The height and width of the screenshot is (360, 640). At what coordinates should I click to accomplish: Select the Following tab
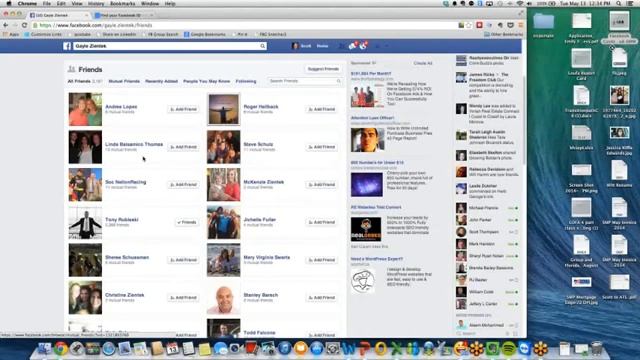tap(246, 81)
